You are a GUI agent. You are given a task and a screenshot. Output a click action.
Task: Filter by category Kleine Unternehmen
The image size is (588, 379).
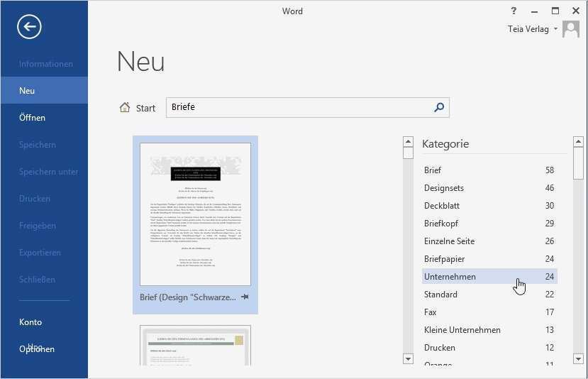489,329
